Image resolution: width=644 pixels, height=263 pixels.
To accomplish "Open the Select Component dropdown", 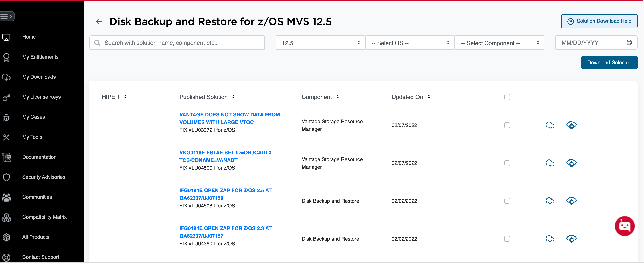I will [x=499, y=43].
